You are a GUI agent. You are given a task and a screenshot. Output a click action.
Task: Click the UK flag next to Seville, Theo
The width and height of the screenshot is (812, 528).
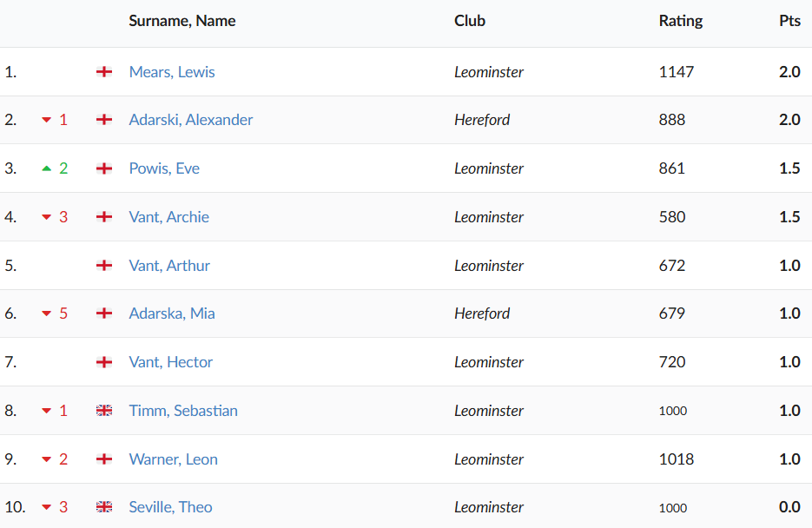coord(104,507)
